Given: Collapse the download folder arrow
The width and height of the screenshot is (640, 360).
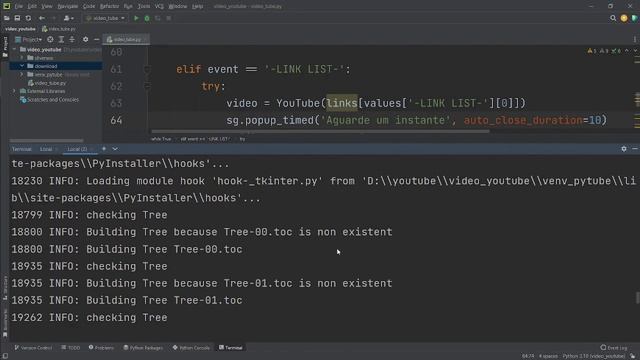Looking at the screenshot, I should (x=22, y=66).
